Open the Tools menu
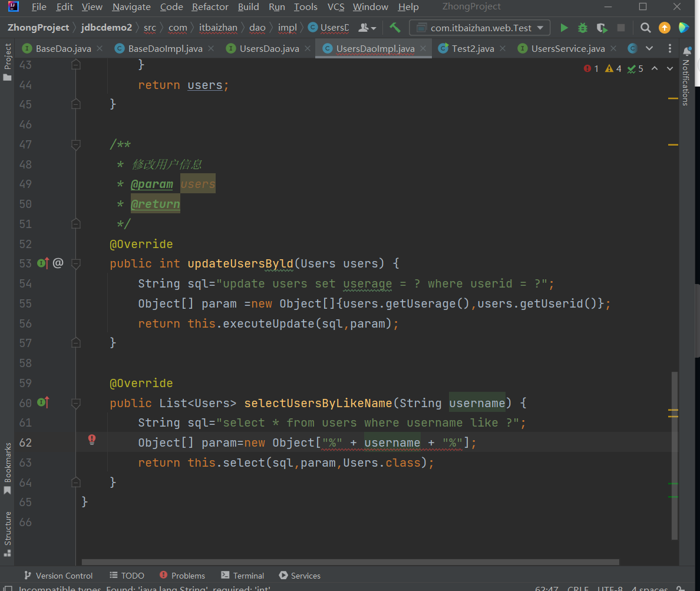The height and width of the screenshot is (591, 700). (x=305, y=6)
